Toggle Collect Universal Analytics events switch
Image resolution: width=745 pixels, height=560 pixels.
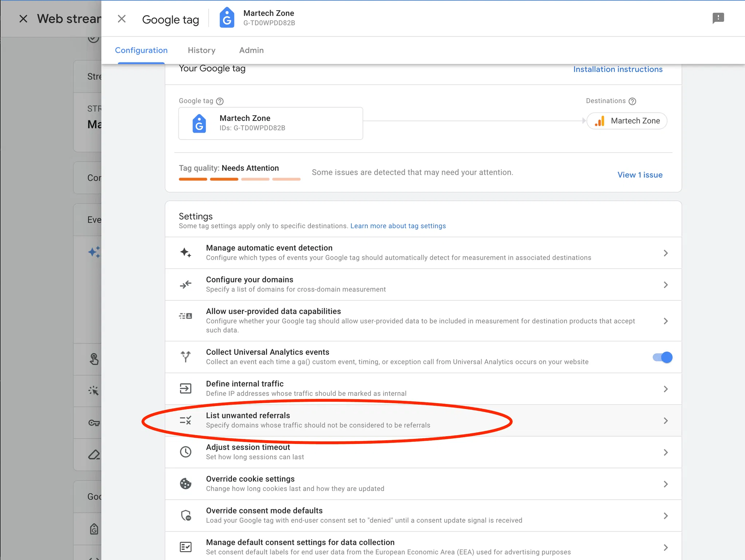pyautogui.click(x=662, y=357)
